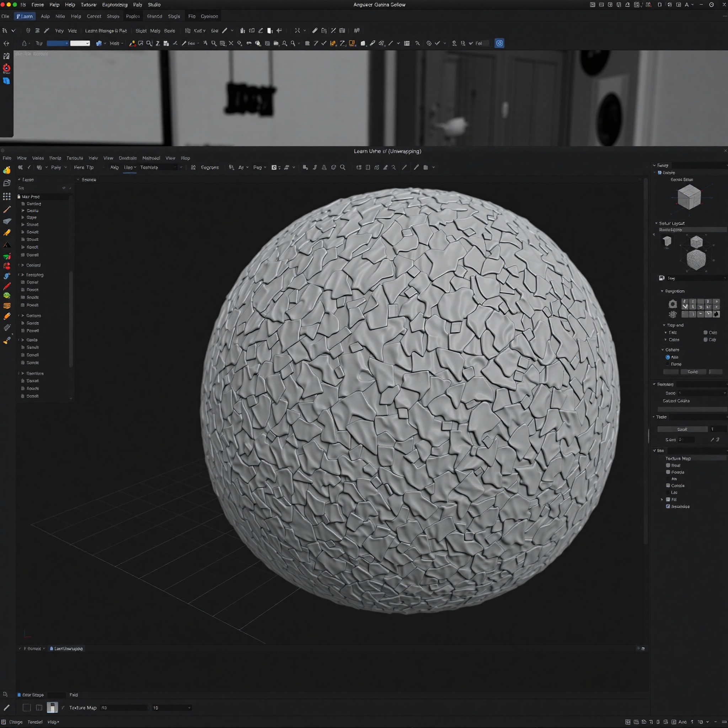Open the View menu in the viewport menu bar

(x=21, y=158)
